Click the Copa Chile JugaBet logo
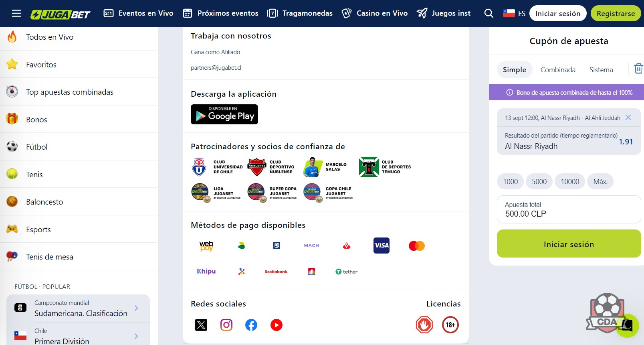 328,193
